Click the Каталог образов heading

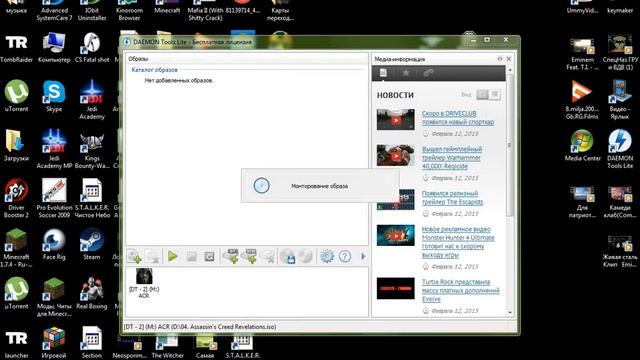[154, 70]
